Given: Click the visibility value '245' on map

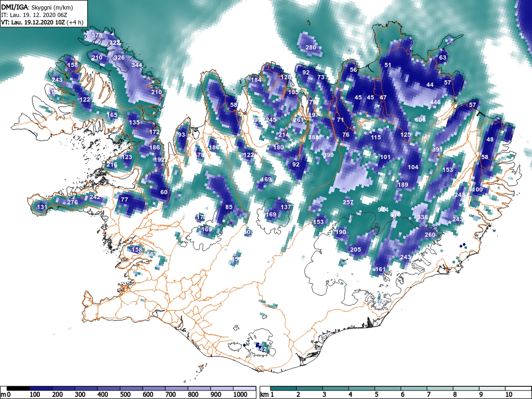Looking at the screenshot, I should click(271, 119).
